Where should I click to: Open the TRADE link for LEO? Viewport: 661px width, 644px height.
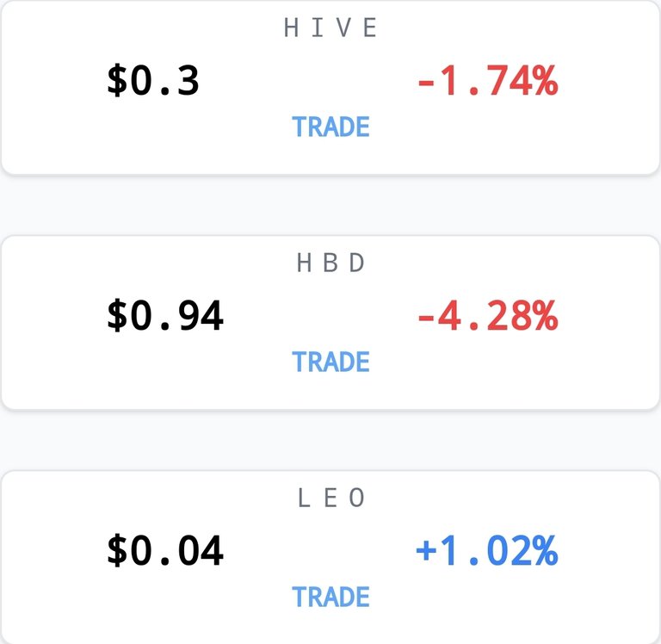(330, 597)
